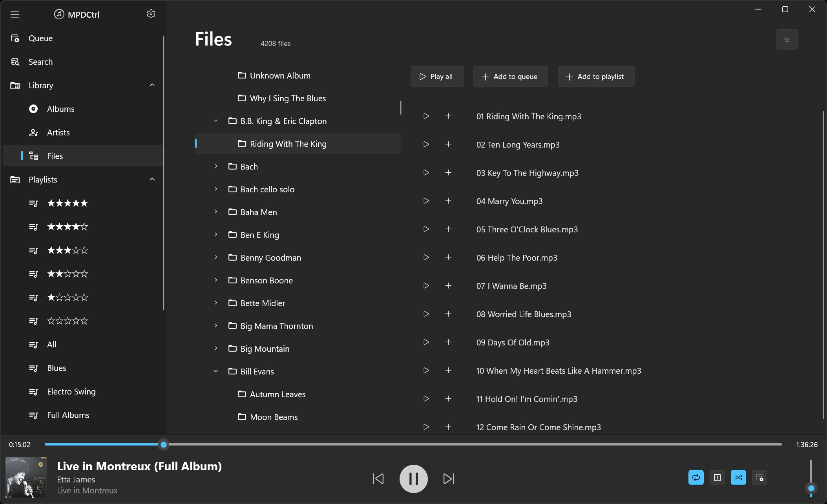Image resolution: width=827 pixels, height=504 pixels.
Task: Adjust the volume slider
Action: (x=811, y=478)
